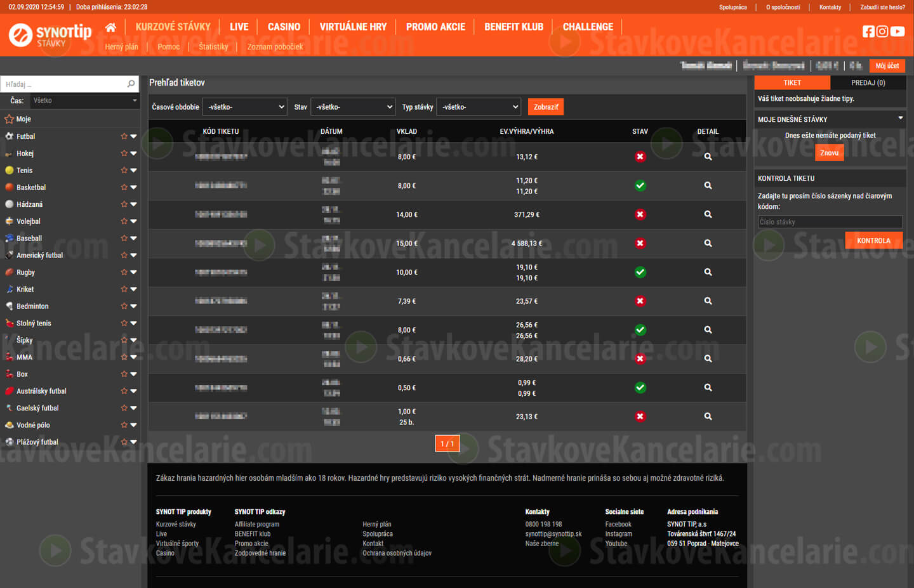Click the Austrálsky futbal icon

9,391
